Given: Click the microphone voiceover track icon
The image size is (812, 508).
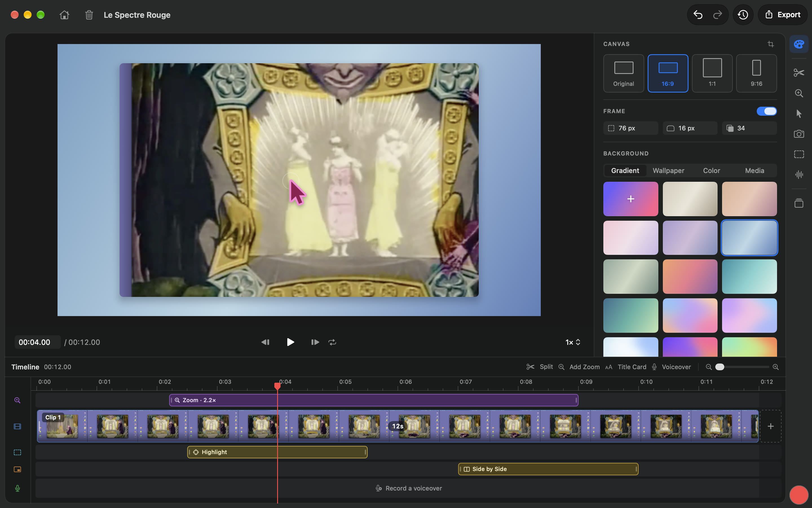Looking at the screenshot, I should (x=17, y=488).
